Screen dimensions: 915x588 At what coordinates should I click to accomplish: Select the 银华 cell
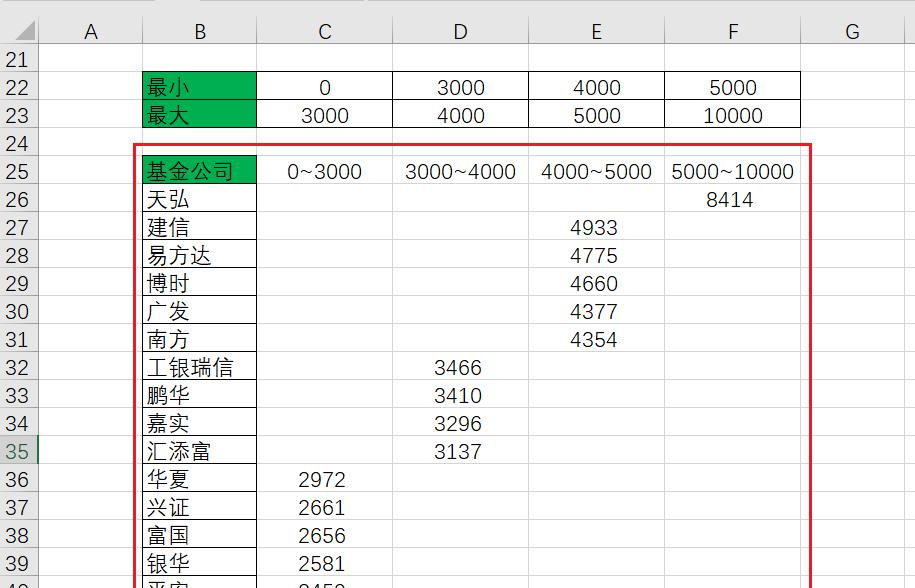coord(200,562)
